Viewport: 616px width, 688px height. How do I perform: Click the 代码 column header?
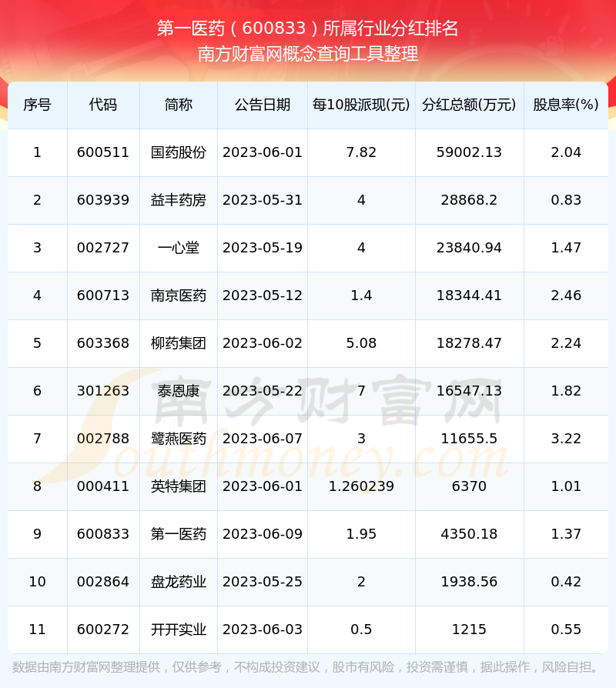click(103, 105)
